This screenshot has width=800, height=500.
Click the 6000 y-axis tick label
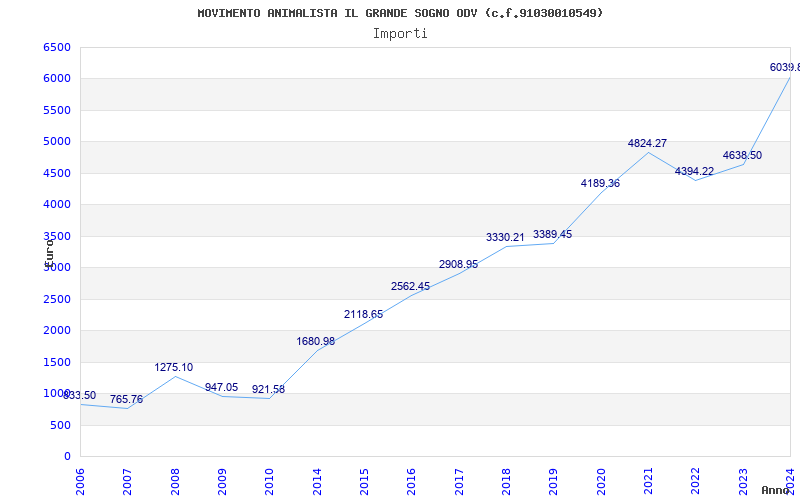pyautogui.click(x=57, y=79)
